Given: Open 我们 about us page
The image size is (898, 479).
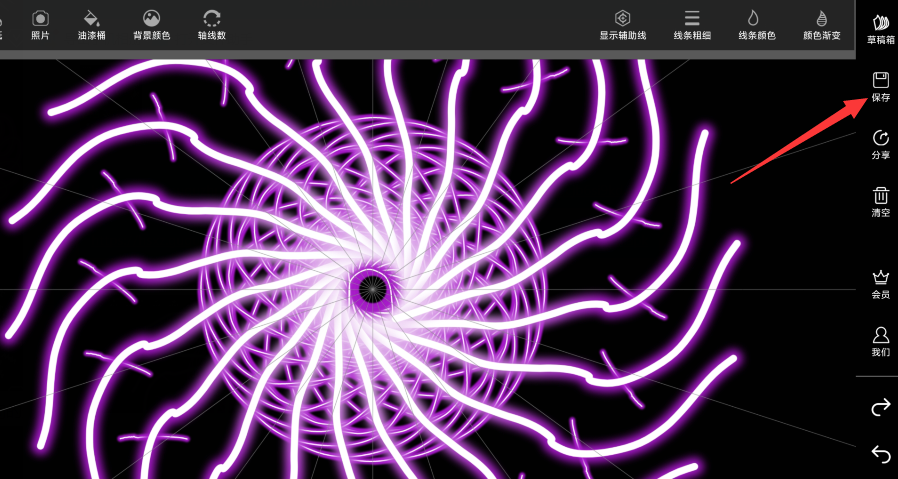Looking at the screenshot, I should [880, 341].
